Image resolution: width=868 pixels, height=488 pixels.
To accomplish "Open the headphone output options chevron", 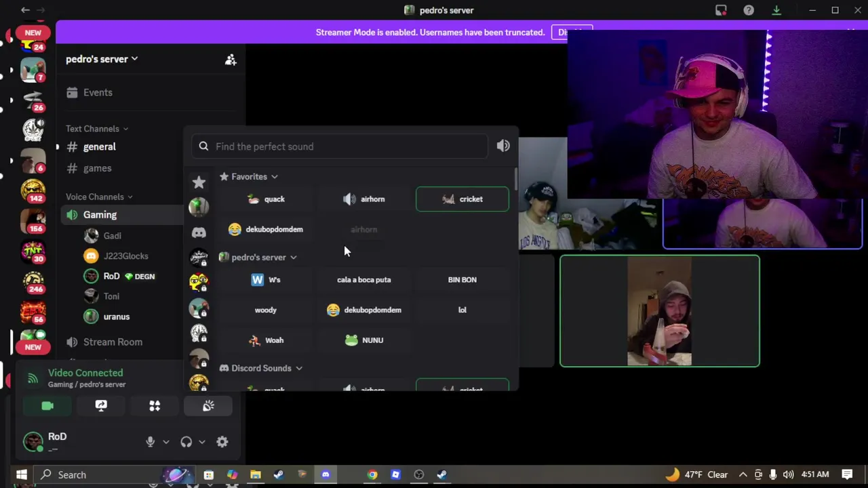I will (201, 442).
